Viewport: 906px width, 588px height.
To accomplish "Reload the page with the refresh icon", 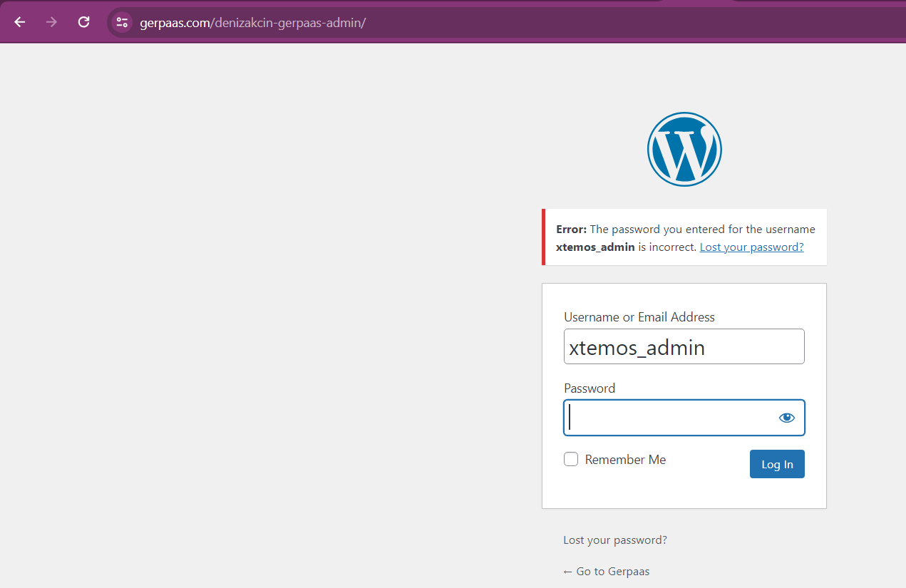I will pyautogui.click(x=83, y=22).
